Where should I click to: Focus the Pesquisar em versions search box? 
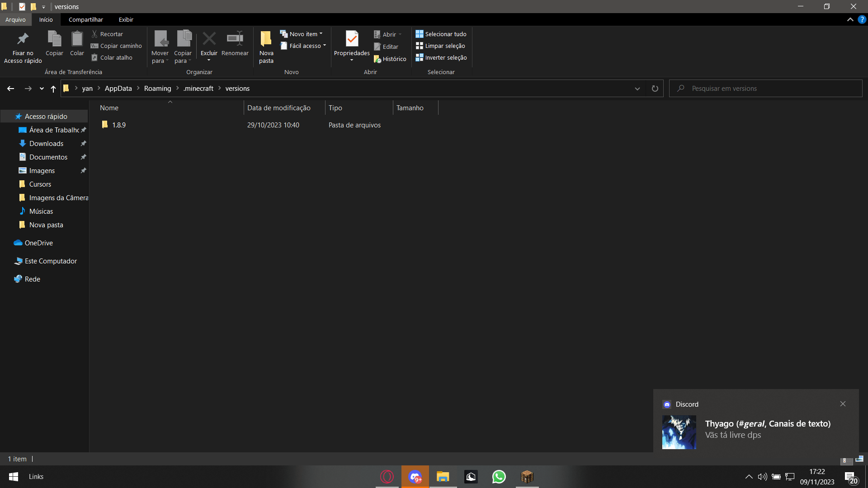(x=765, y=89)
